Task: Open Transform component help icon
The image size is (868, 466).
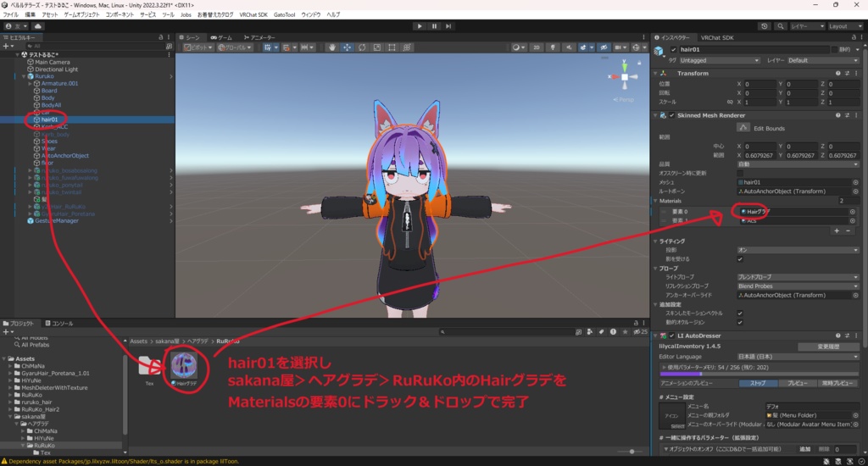Action: (838, 73)
